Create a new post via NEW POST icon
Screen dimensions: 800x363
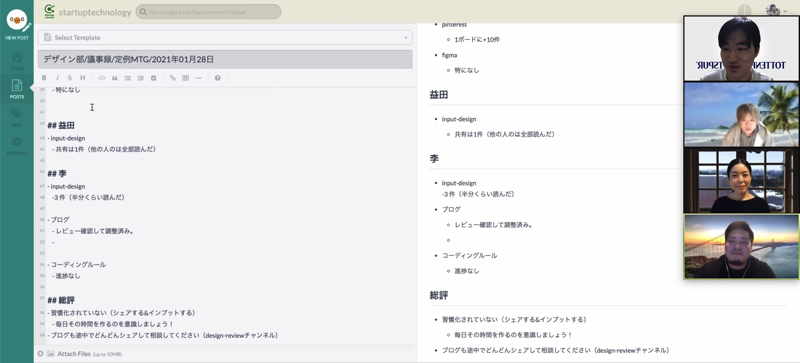pyautogui.click(x=17, y=24)
